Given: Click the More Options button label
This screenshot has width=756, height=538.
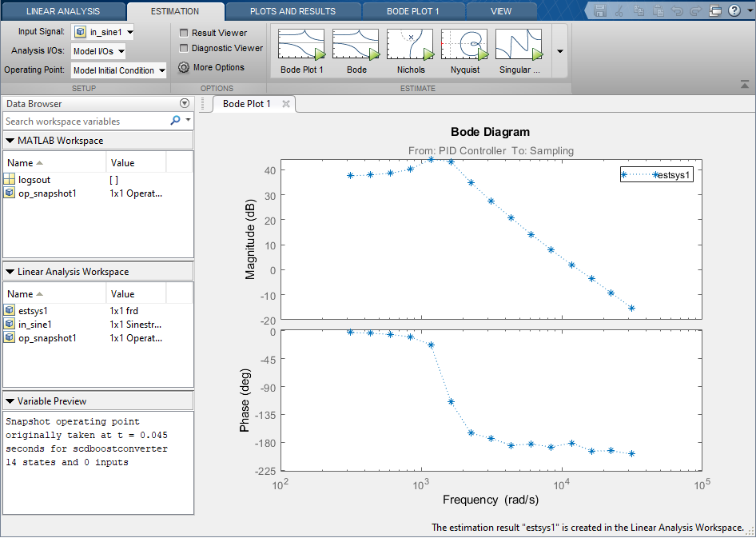Looking at the screenshot, I should 219,67.
